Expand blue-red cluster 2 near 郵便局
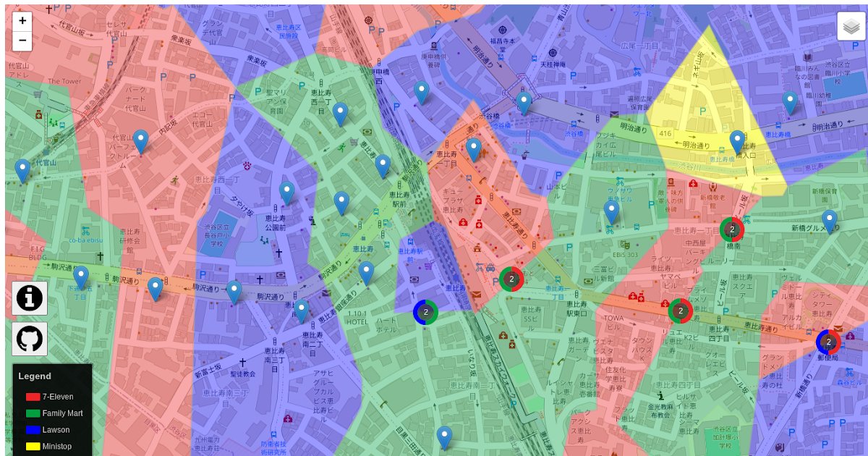Screen dimensions: 868x456 828,342
